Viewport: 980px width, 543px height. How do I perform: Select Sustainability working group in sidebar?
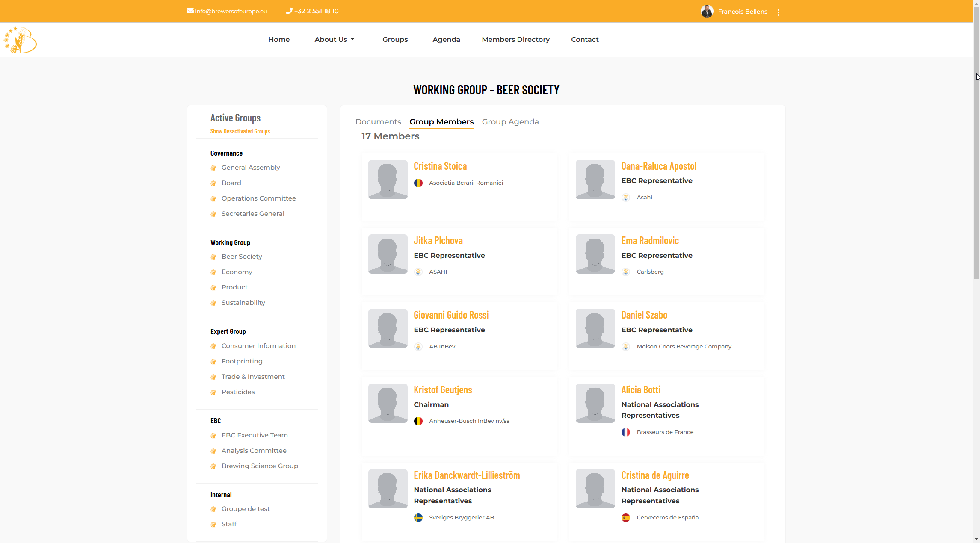[x=243, y=303]
